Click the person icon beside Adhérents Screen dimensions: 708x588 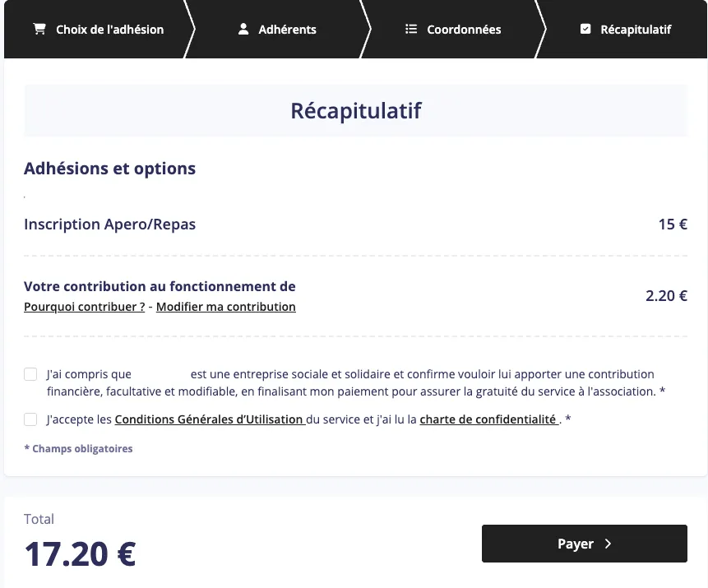point(243,29)
